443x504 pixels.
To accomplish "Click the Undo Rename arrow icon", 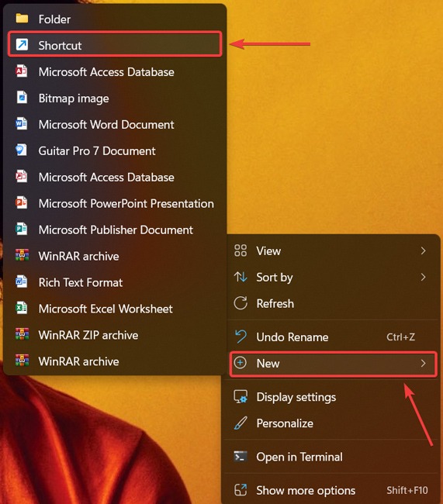I will (241, 337).
